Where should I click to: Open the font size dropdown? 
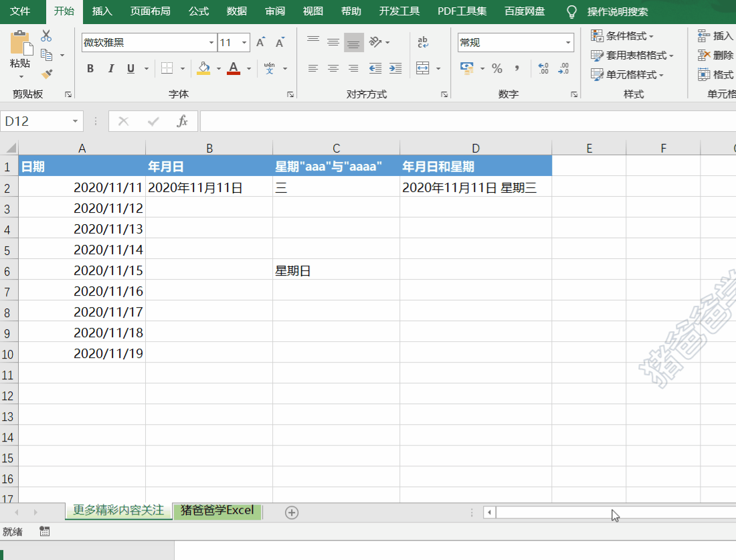[244, 43]
